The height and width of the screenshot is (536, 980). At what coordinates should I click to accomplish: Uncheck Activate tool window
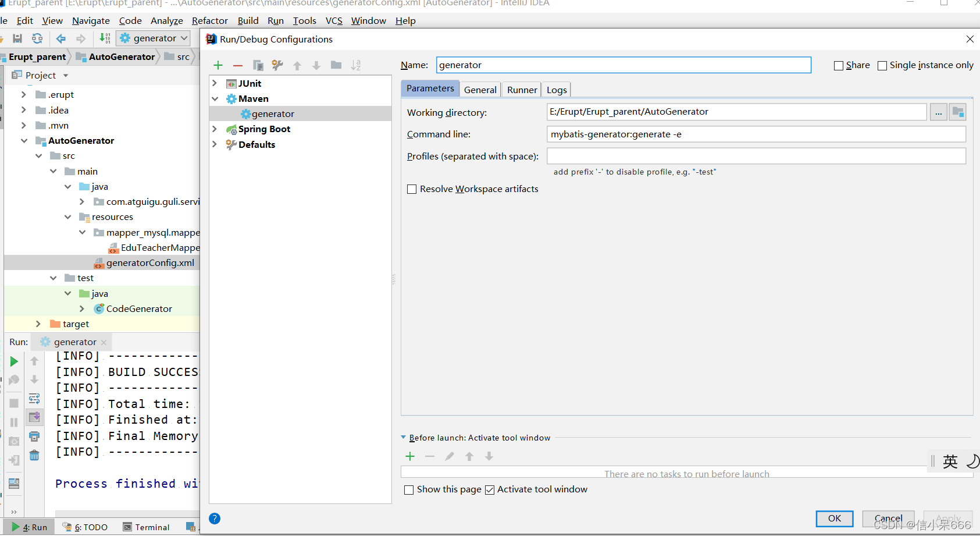(x=490, y=490)
